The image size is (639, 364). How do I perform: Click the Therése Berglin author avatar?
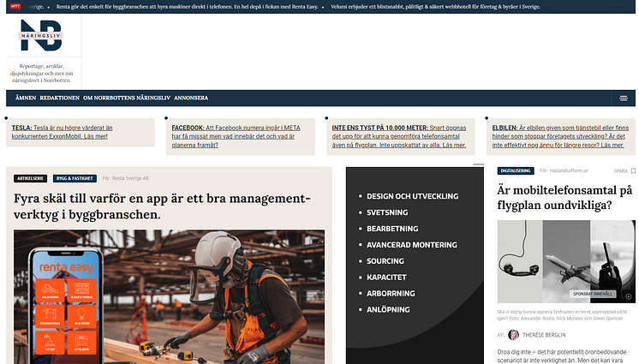click(513, 335)
